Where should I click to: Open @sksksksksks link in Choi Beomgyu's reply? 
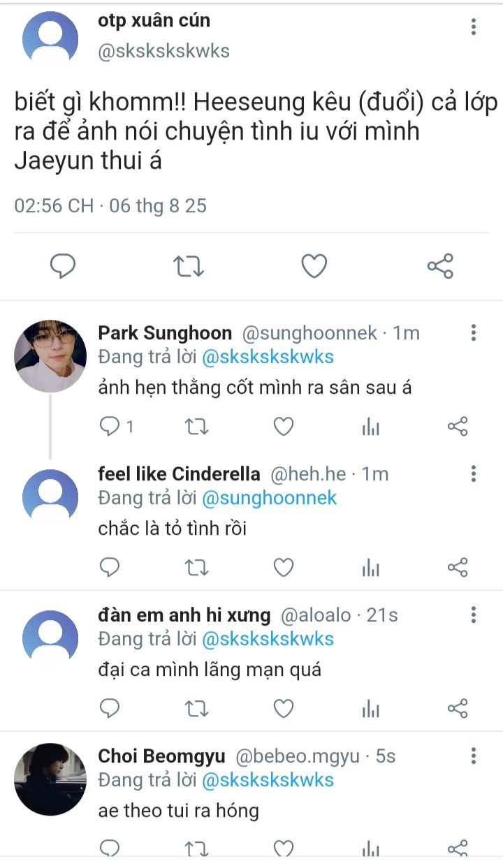pos(268,780)
